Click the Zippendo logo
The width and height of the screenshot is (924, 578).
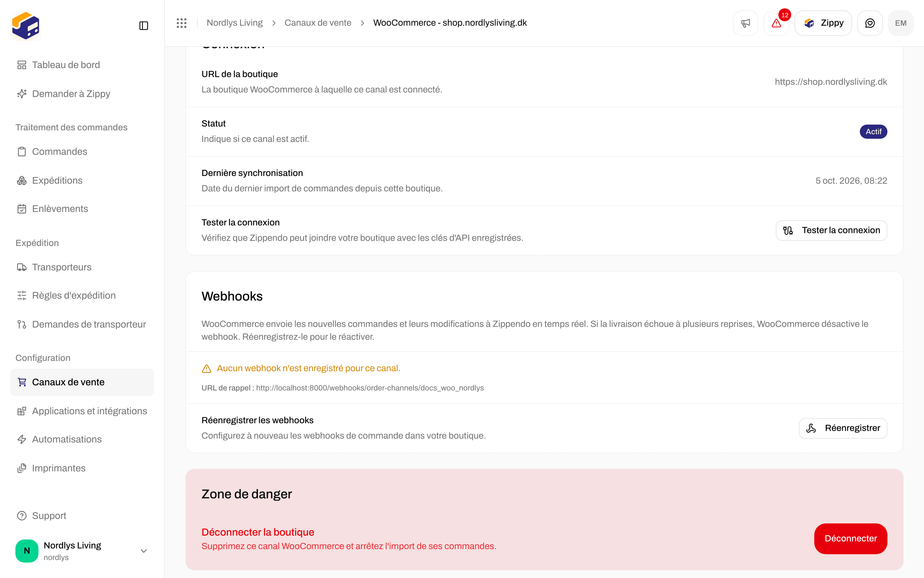(26, 26)
